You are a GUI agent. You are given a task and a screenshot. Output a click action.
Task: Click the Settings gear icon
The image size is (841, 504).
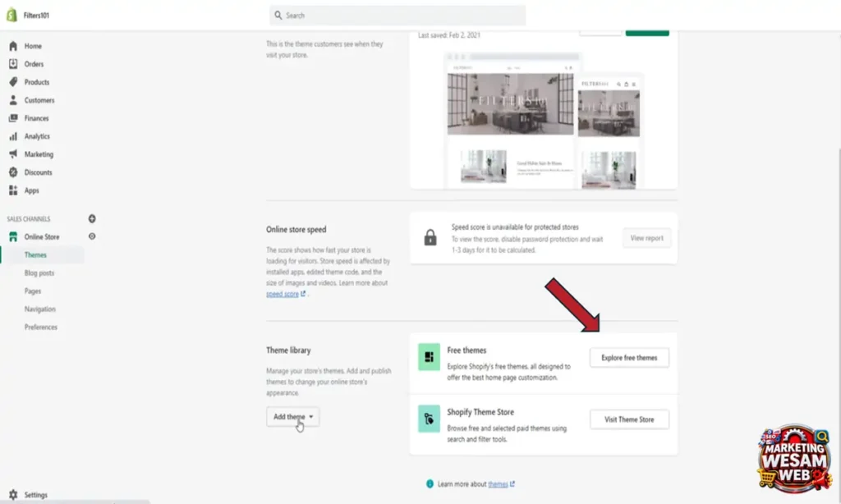pyautogui.click(x=13, y=495)
